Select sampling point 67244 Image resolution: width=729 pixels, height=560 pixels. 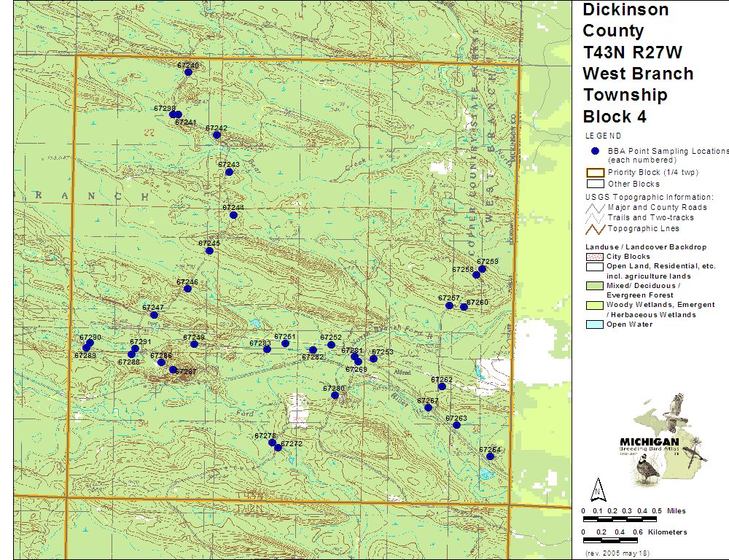[233, 215]
